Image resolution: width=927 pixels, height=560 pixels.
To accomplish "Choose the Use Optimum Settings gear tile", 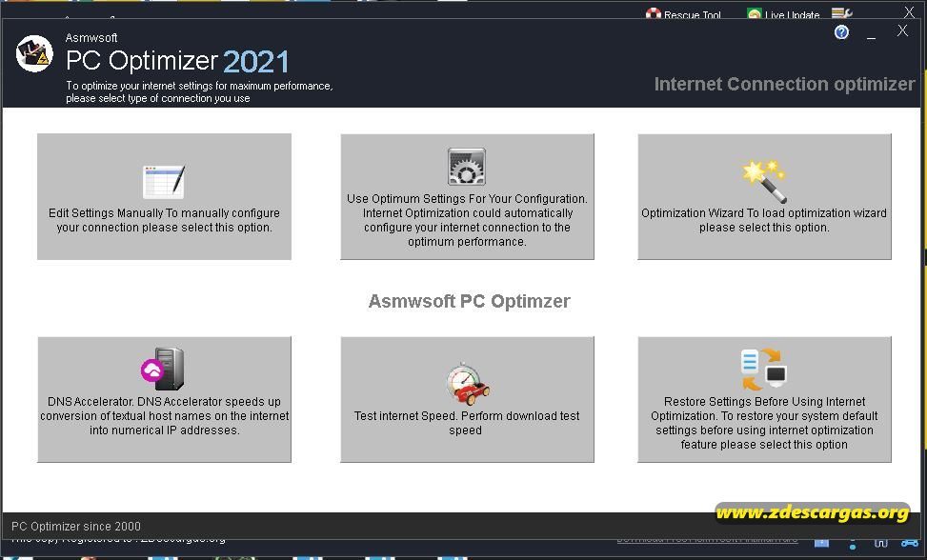I will tap(467, 196).
